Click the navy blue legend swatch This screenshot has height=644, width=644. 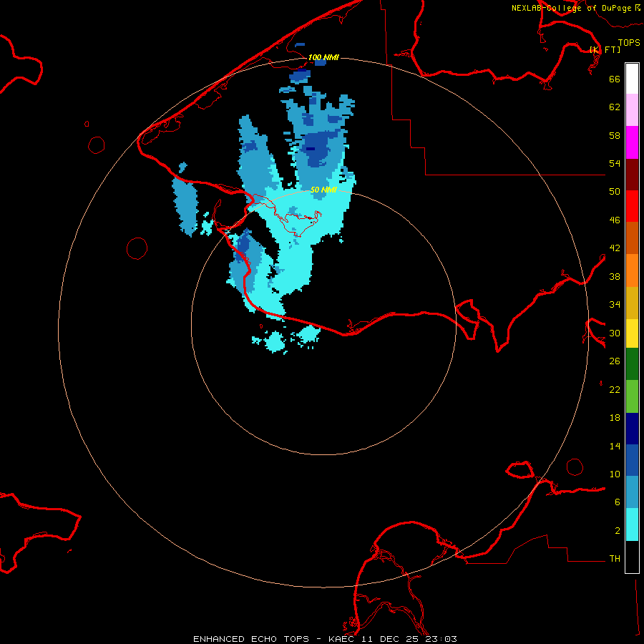(632, 429)
